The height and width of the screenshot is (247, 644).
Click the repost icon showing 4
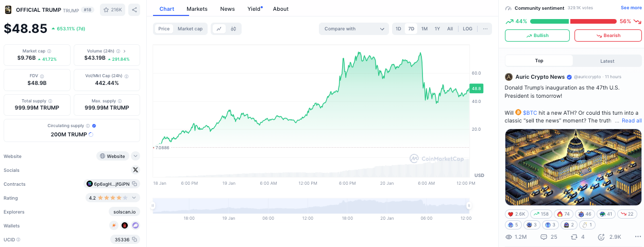(x=574, y=237)
